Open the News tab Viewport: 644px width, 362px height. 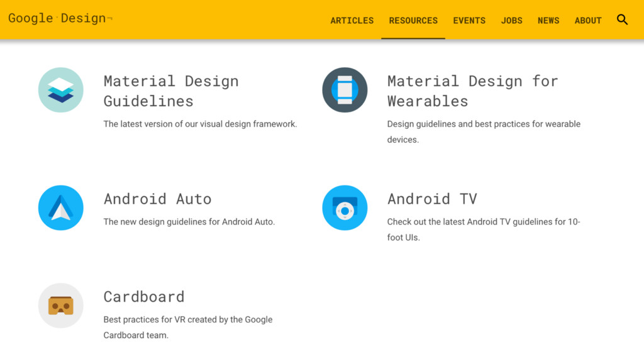click(x=548, y=21)
